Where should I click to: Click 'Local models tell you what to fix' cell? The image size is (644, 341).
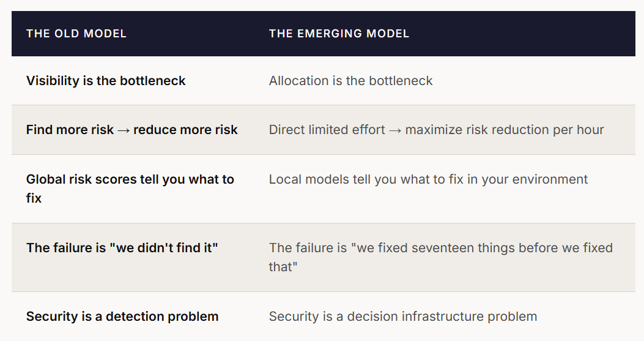(x=428, y=179)
